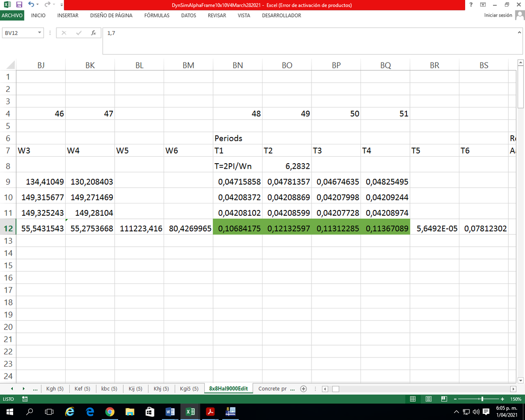Image resolution: width=525 pixels, height=420 pixels.
Task: Open DISEÑO DE PÁGINA ribbon tab
Action: [x=111, y=15]
